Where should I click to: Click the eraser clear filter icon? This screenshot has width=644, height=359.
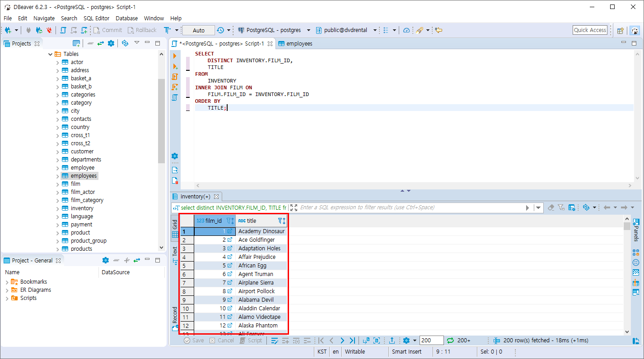click(x=551, y=207)
